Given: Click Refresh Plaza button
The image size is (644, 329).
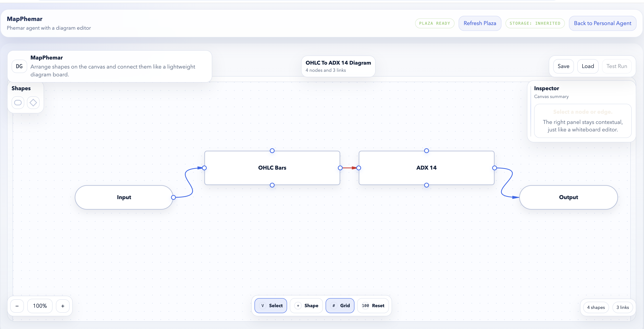Looking at the screenshot, I should (x=479, y=23).
